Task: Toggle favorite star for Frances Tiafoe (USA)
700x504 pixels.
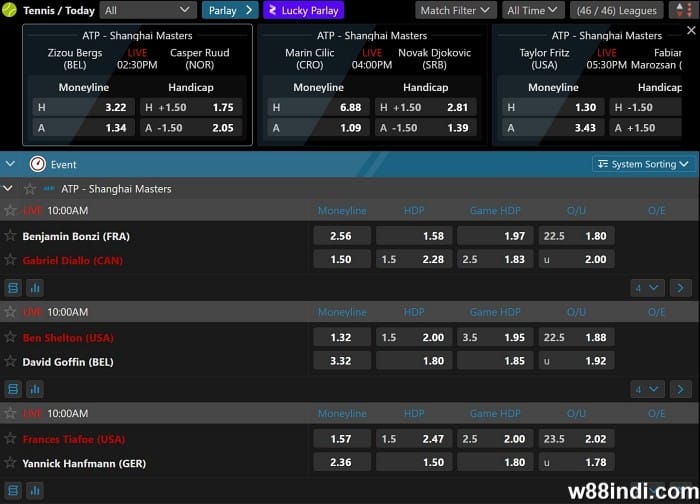Action: click(11, 439)
